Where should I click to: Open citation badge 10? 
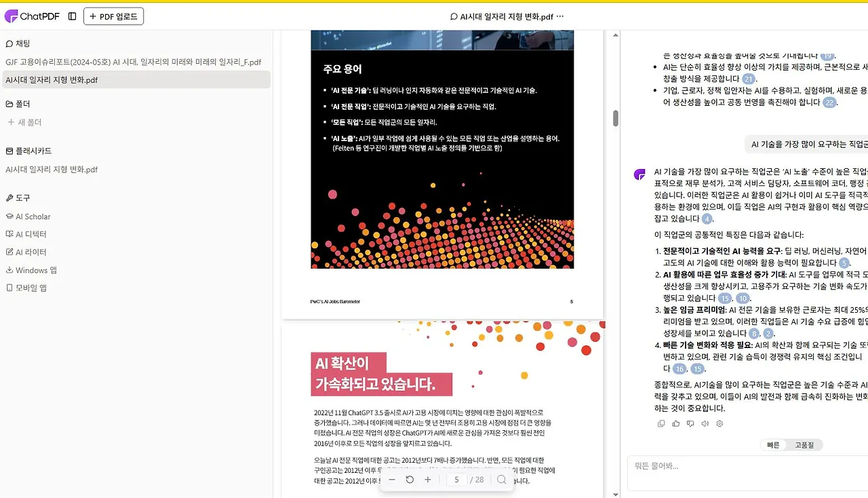click(x=743, y=299)
